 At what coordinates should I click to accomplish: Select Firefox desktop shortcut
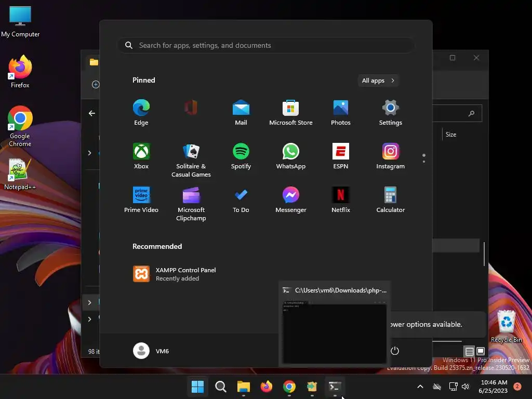click(x=20, y=72)
